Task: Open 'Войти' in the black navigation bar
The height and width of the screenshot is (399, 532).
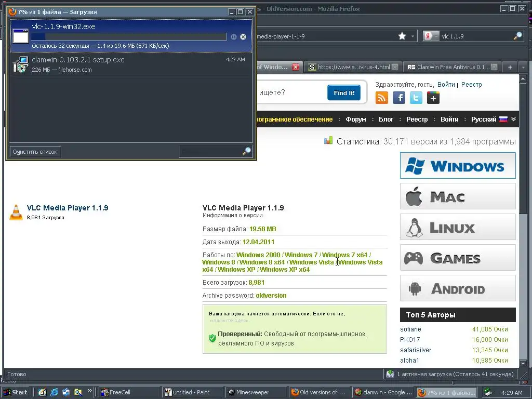Action: pos(449,119)
